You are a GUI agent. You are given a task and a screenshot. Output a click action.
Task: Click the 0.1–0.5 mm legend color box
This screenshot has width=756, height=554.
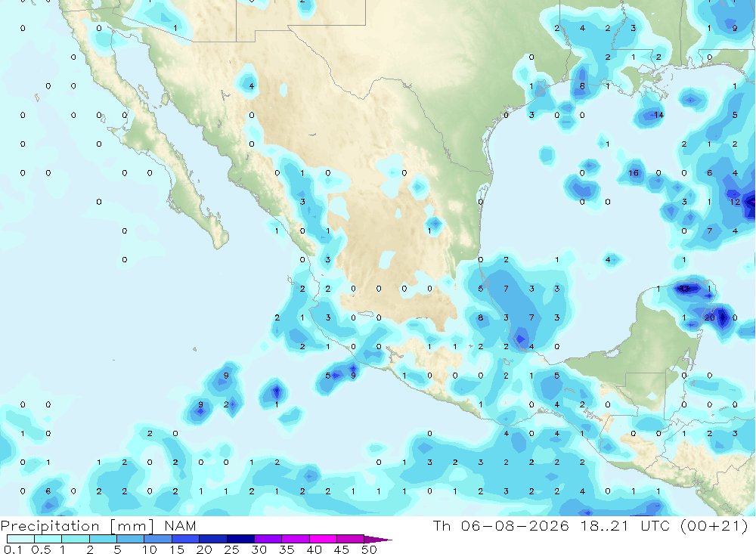[20, 539]
